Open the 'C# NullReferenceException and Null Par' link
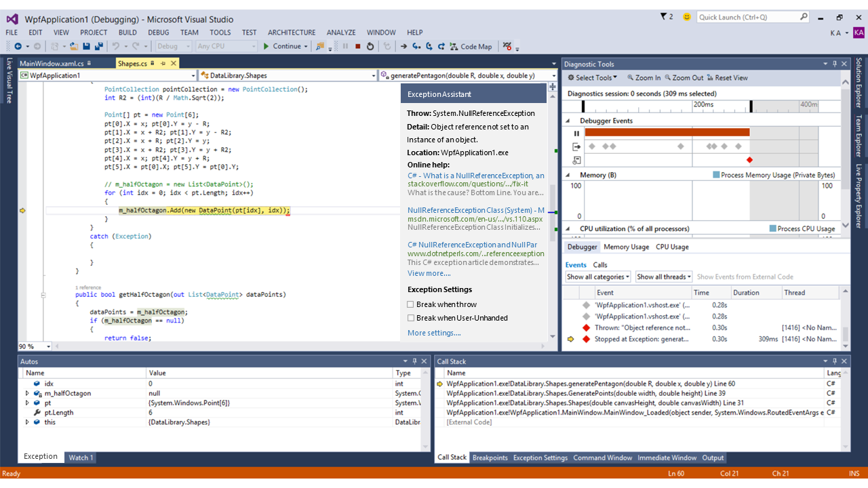Image resolution: width=868 pixels, height=488 pixels. tap(472, 245)
